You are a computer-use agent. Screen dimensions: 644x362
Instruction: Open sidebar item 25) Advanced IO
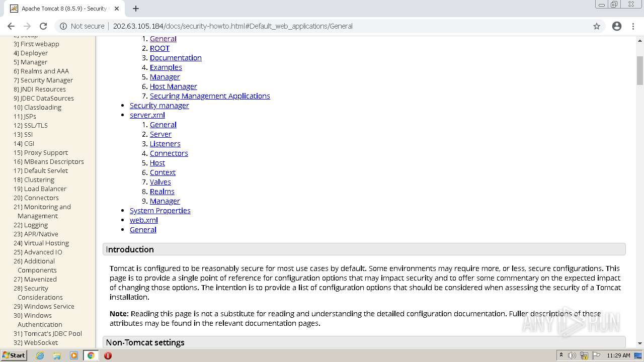point(38,252)
